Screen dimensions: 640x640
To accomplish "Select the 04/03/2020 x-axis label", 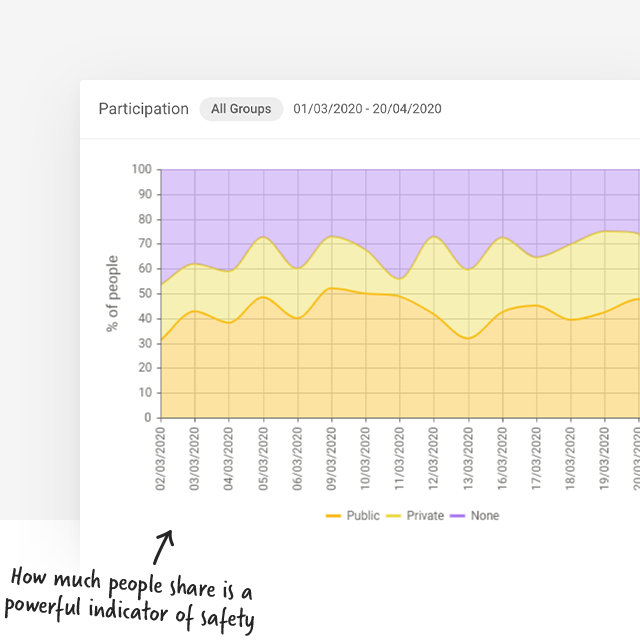I will coord(229,459).
